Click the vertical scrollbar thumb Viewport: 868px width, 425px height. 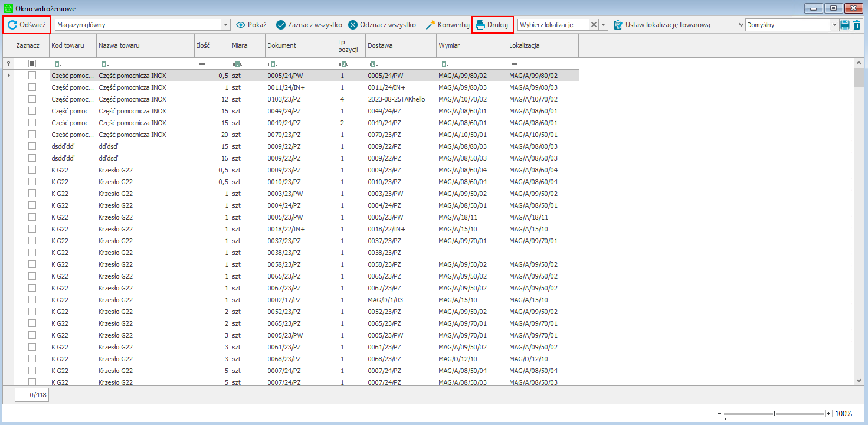tap(859, 77)
